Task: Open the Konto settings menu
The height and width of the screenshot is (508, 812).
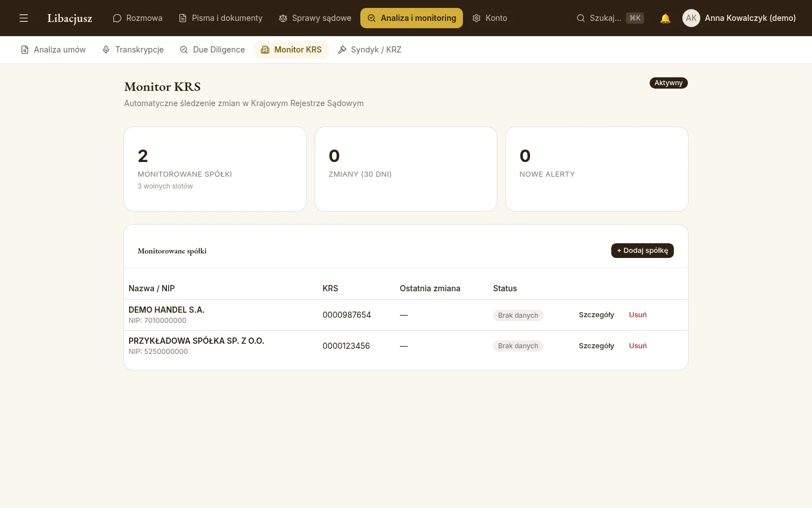Action: pos(489,18)
